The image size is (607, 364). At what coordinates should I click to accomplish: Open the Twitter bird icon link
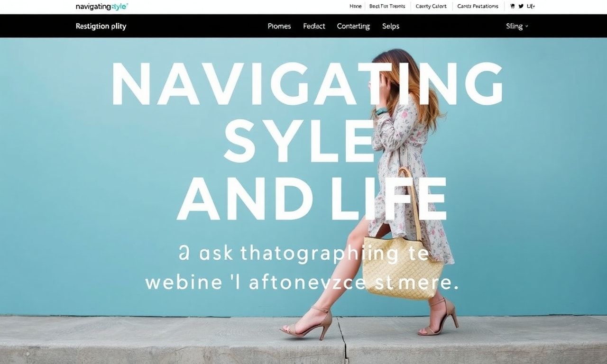[521, 6]
